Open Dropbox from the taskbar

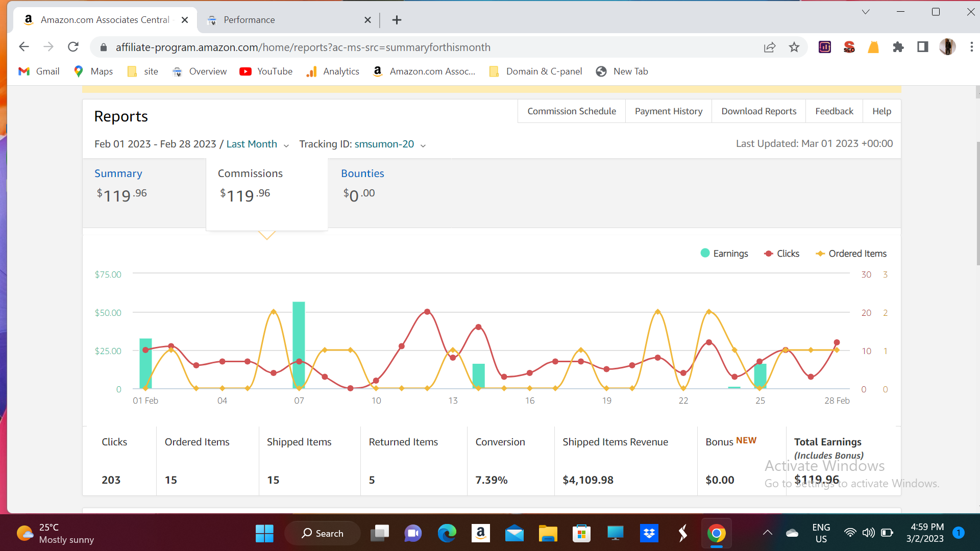(x=649, y=534)
